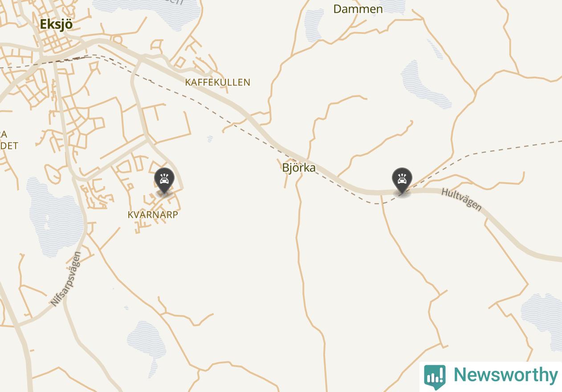The width and height of the screenshot is (562, 392).
Task: Click the partial DET label at left edge
Action: [9, 146]
